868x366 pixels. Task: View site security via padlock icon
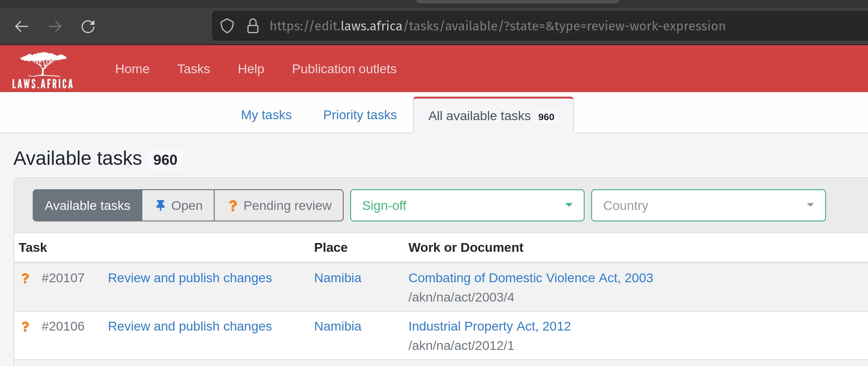[253, 26]
